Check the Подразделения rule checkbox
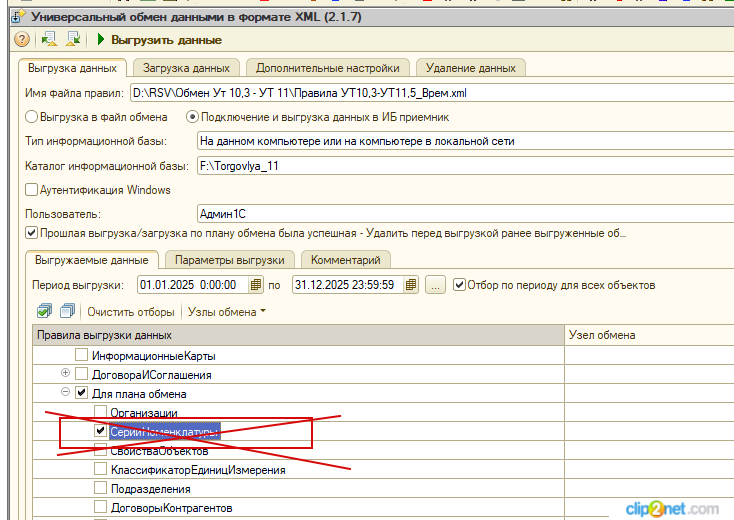Image resolution: width=734 pixels, height=520 pixels. 100,488
